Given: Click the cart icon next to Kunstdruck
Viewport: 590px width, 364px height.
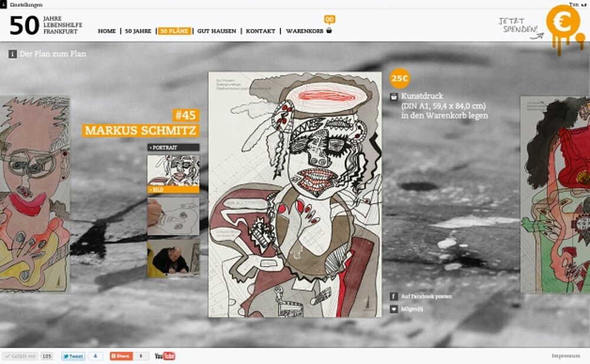Looking at the screenshot, I should pyautogui.click(x=394, y=96).
